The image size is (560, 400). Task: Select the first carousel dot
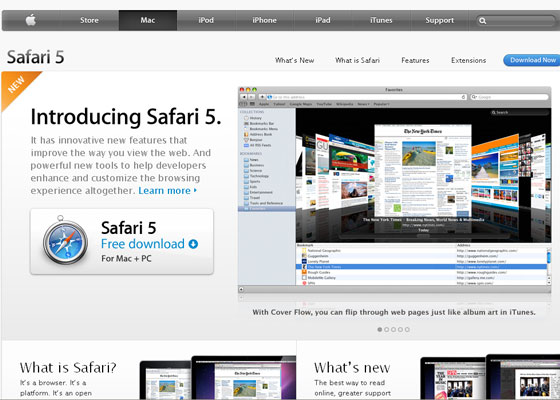pos(380,329)
